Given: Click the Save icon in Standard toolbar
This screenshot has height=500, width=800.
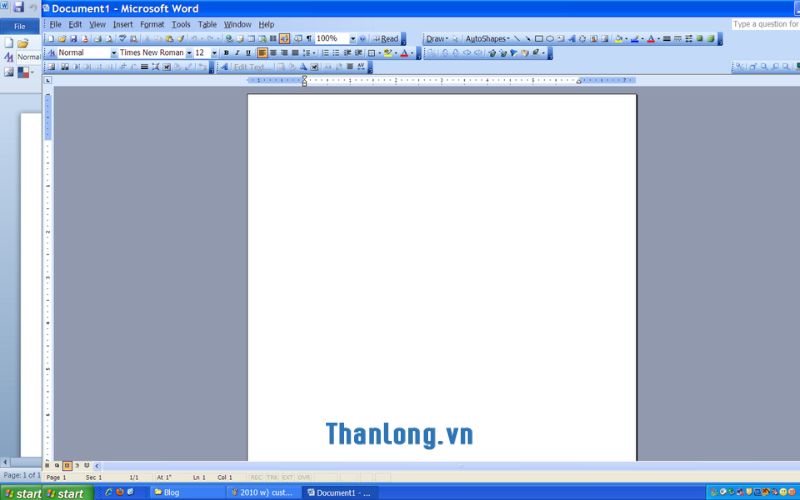Looking at the screenshot, I should coord(72,39).
